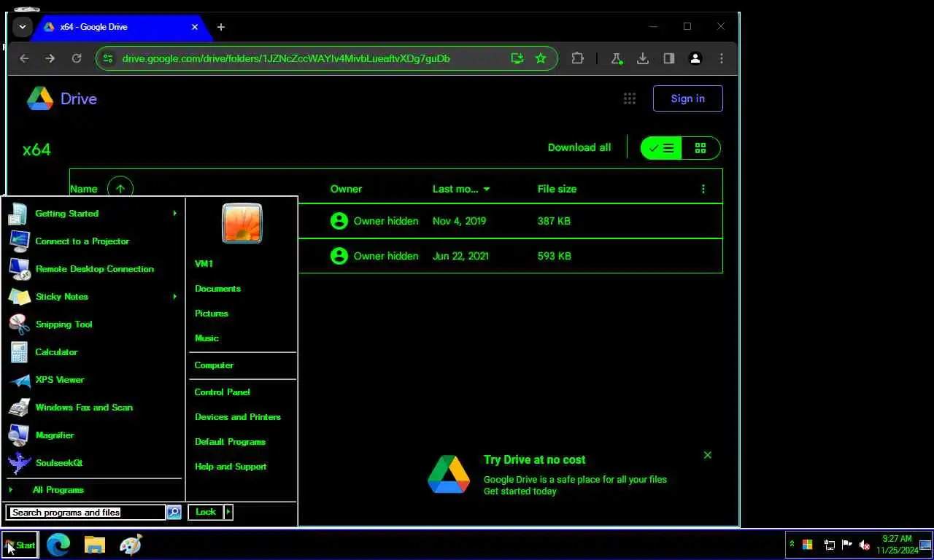View site information icon in address bar
934x560 pixels.
click(108, 58)
